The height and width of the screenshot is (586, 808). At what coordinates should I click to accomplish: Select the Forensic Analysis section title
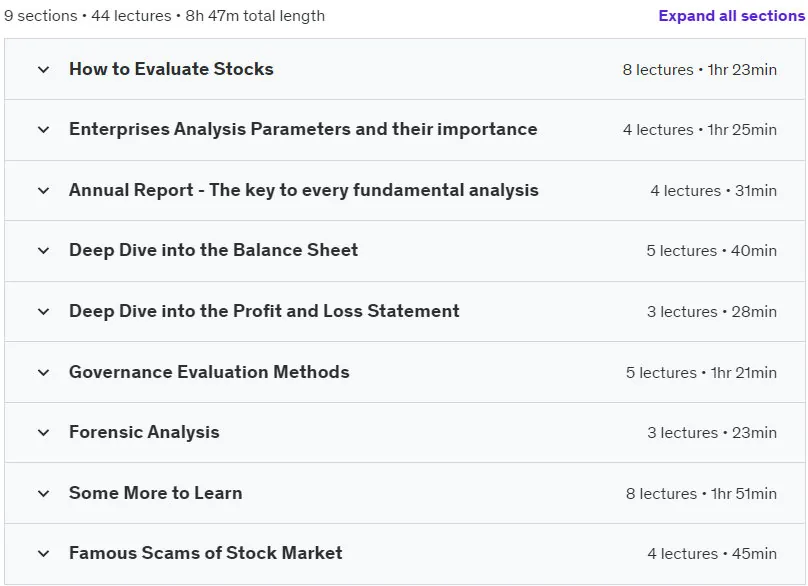click(x=144, y=432)
